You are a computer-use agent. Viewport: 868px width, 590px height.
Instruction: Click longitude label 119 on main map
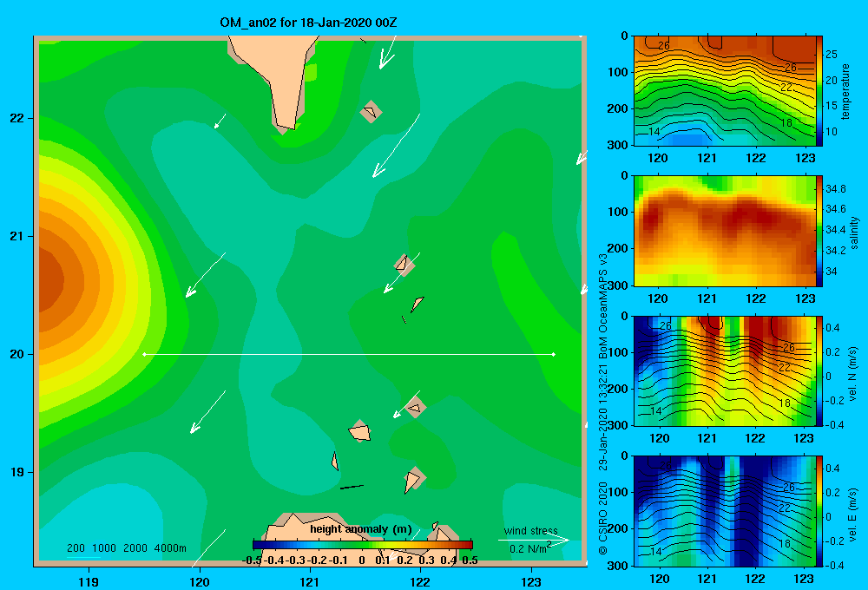(x=89, y=582)
